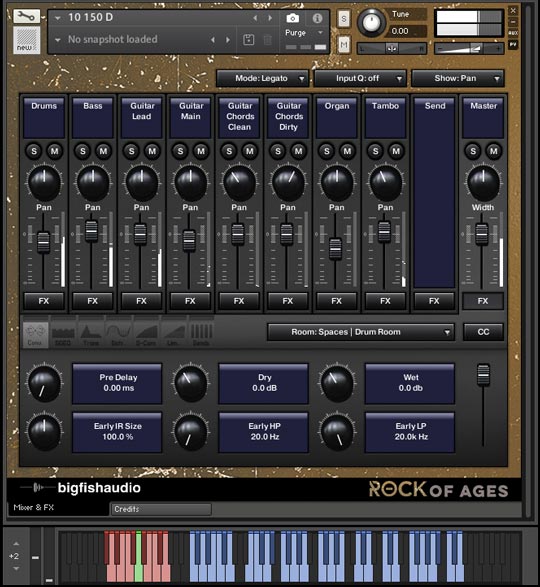
Task: Click the Tune knob
Action: coord(371,22)
